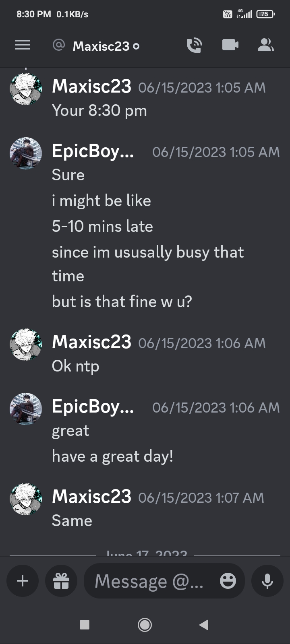Image resolution: width=290 pixels, height=644 pixels.
Task: Tap Maxisc23's avatar beside the "Same" message
Action: coord(26,499)
